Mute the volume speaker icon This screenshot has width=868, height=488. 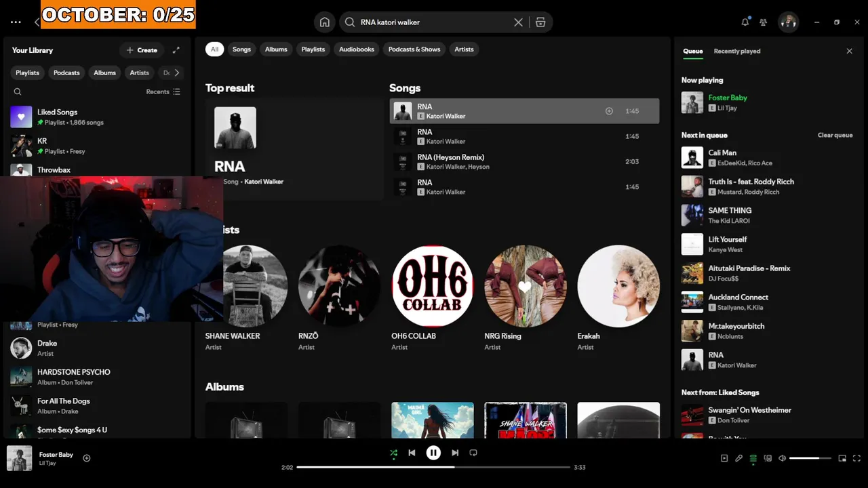tap(782, 458)
